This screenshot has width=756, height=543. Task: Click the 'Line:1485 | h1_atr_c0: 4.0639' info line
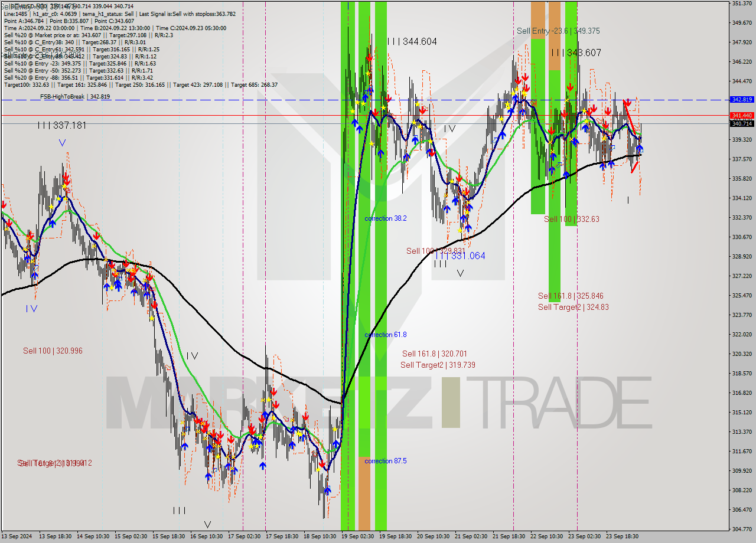(119, 14)
